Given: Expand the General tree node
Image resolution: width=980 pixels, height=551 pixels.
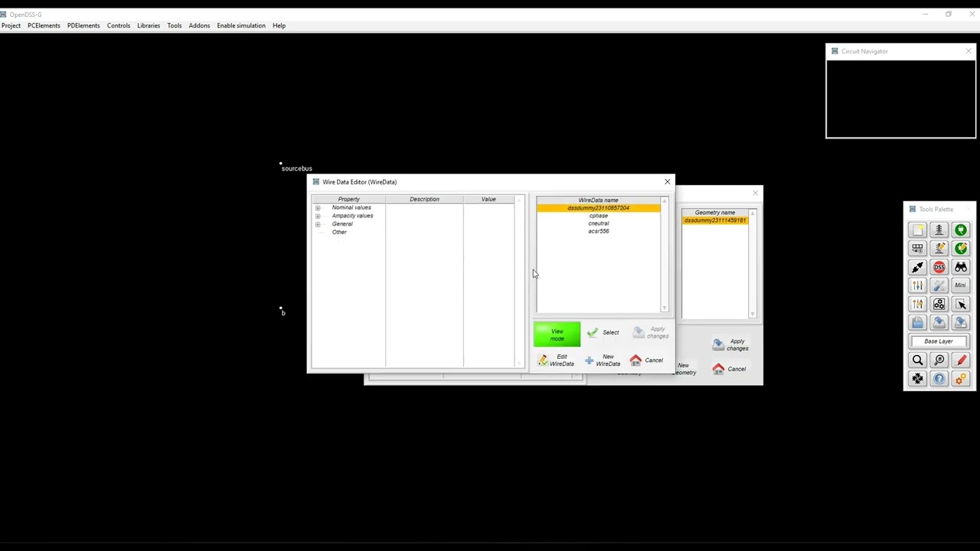Looking at the screenshot, I should pos(318,224).
